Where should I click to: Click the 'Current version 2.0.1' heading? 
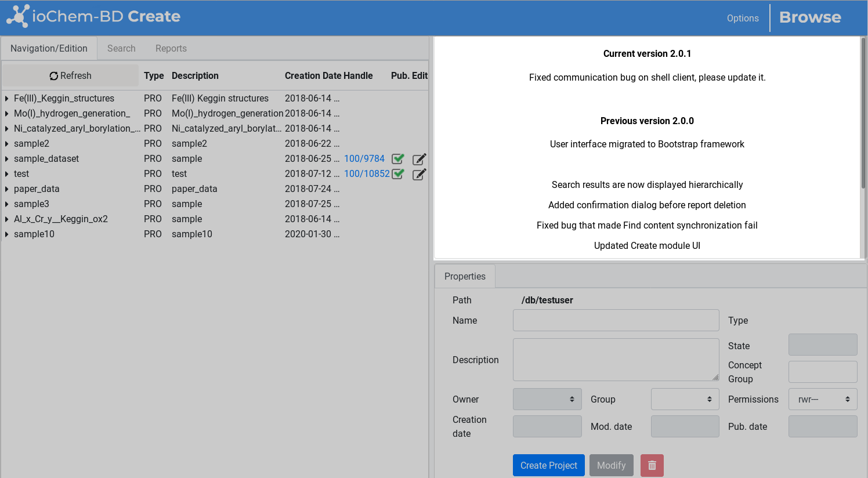coord(647,54)
